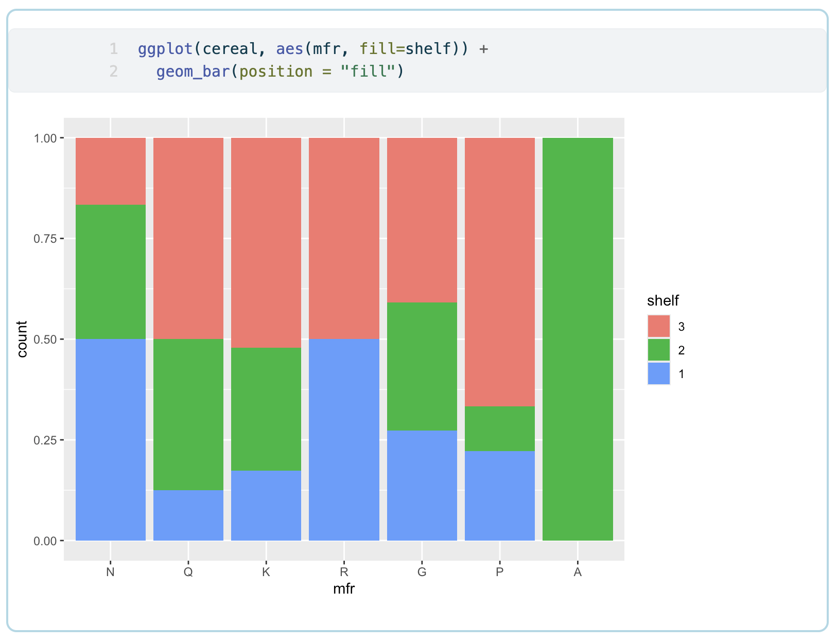
Task: Click the red shelf 3 legend swatch
Action: [659, 327]
